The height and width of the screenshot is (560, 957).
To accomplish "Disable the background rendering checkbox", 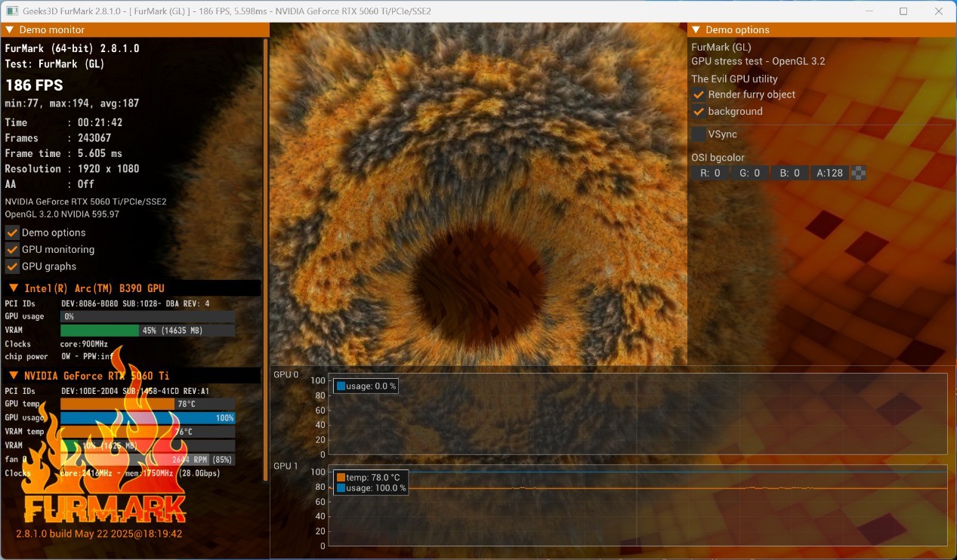I will [x=699, y=112].
